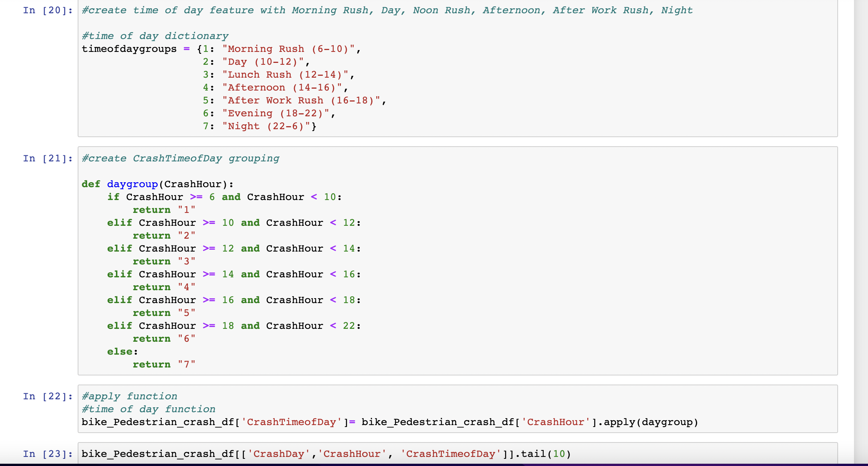Click the "#time of day dictionary" comment

(155, 36)
